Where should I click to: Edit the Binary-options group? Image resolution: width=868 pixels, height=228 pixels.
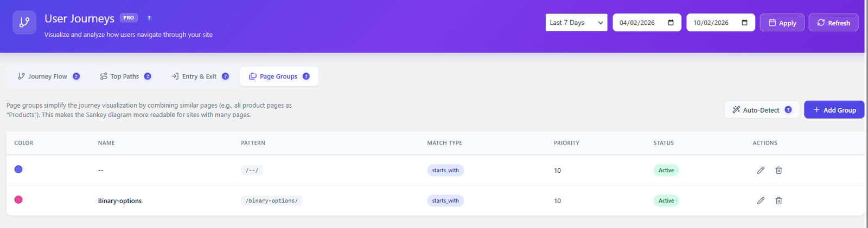point(761,200)
